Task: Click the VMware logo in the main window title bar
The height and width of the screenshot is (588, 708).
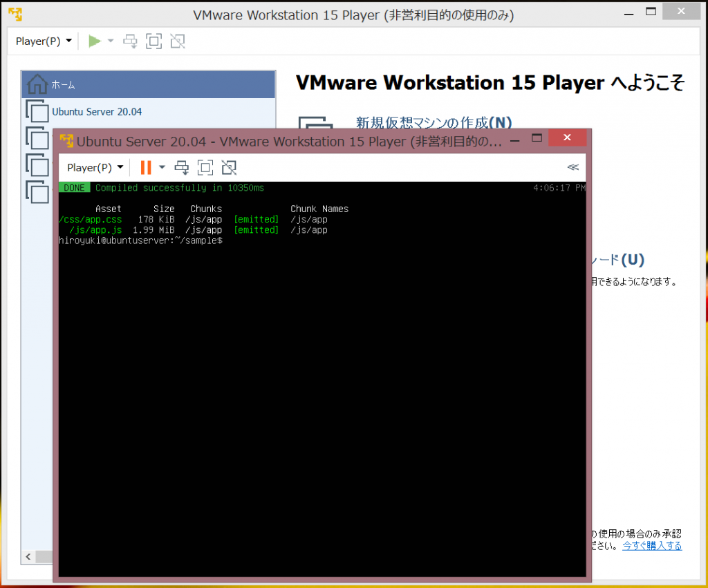Action: (15, 15)
